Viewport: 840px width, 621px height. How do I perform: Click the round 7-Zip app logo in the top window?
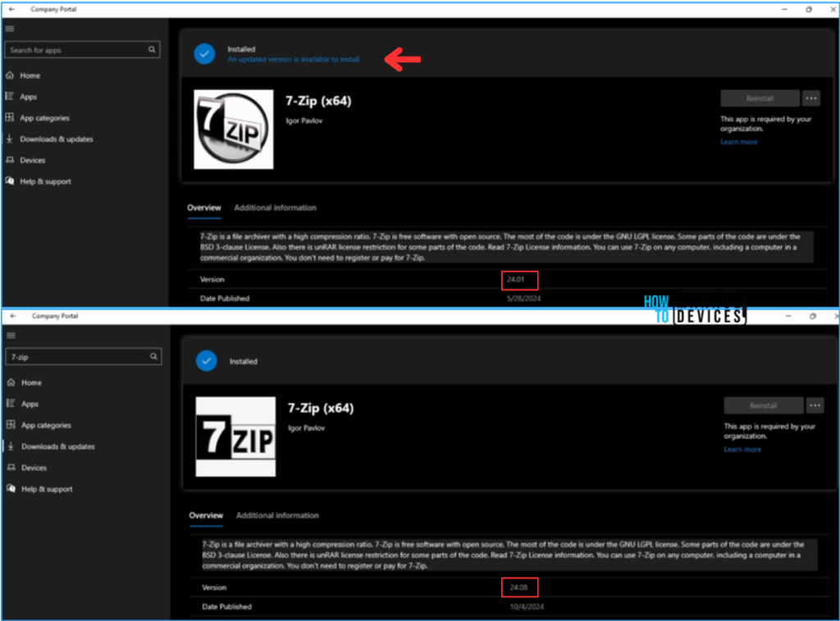(234, 129)
